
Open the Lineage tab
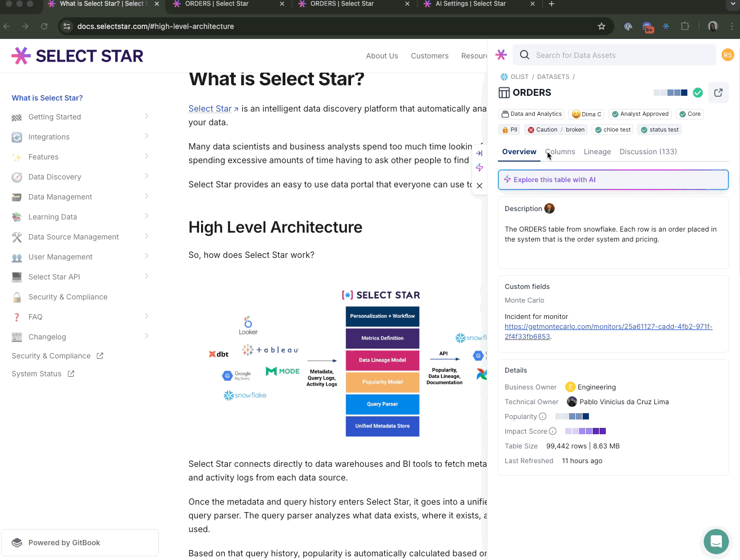(597, 152)
